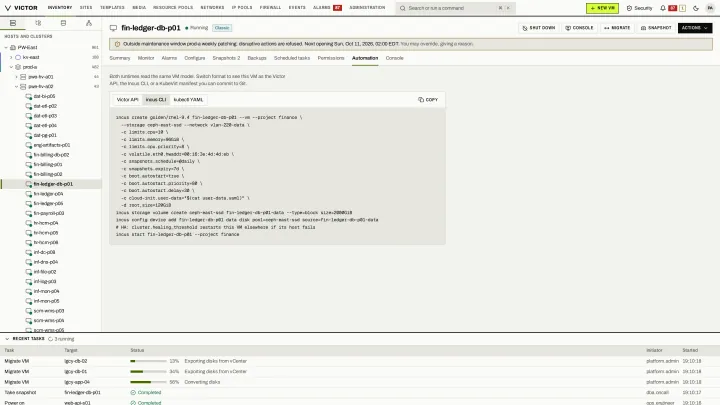Image resolution: width=720 pixels, height=405 pixels.
Task: Click progress bar for lgcy-app-04 migration
Action: (148, 382)
